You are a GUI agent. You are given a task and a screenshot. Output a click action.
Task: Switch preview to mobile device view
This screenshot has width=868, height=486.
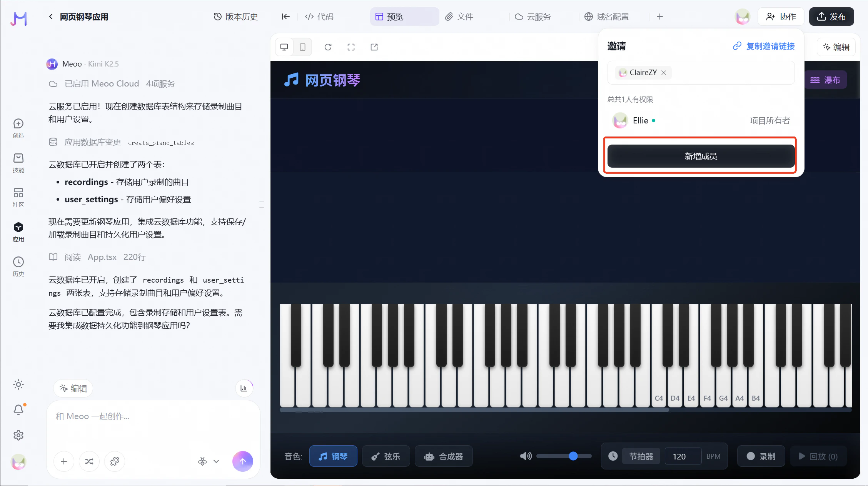click(x=302, y=47)
